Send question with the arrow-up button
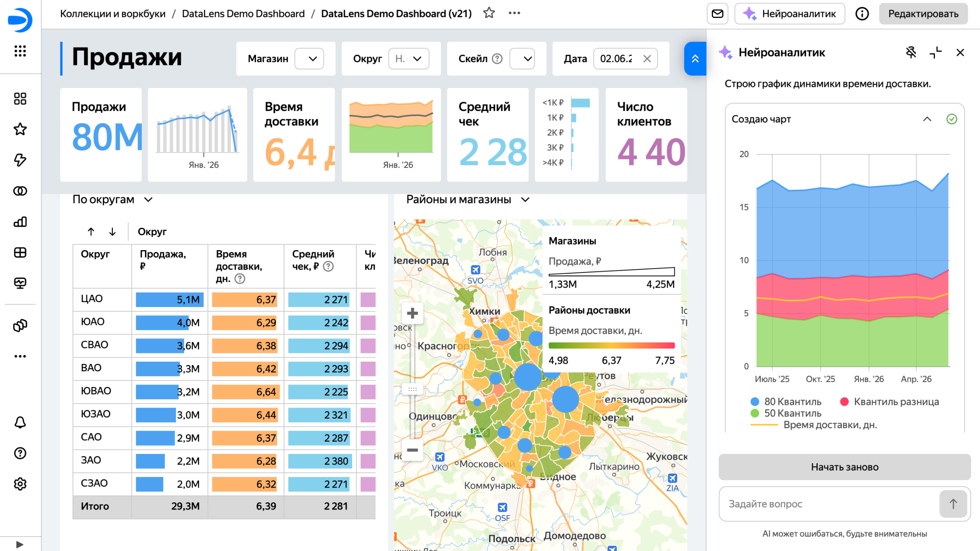 tap(953, 504)
